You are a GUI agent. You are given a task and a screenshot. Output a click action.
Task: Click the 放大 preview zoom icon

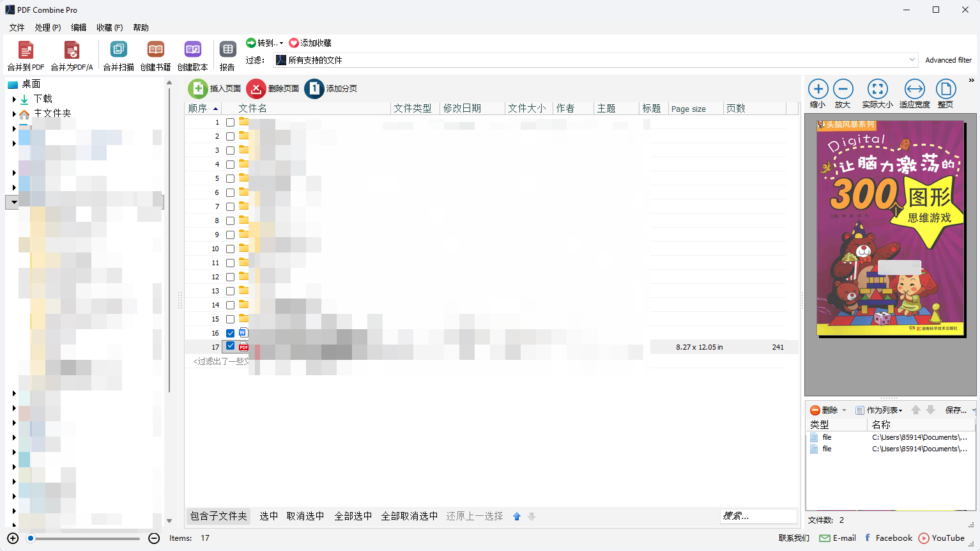(x=843, y=89)
